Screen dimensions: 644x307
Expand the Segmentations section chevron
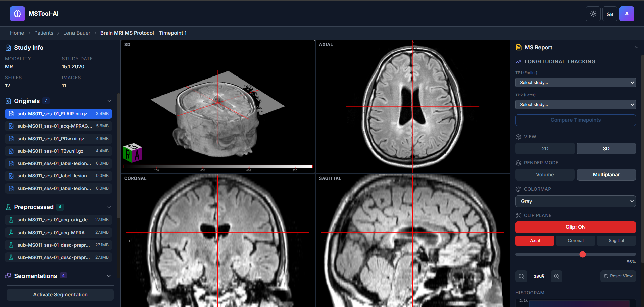[109, 276]
